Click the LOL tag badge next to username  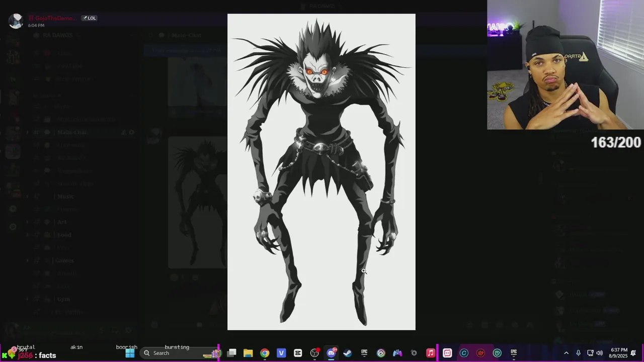89,18
